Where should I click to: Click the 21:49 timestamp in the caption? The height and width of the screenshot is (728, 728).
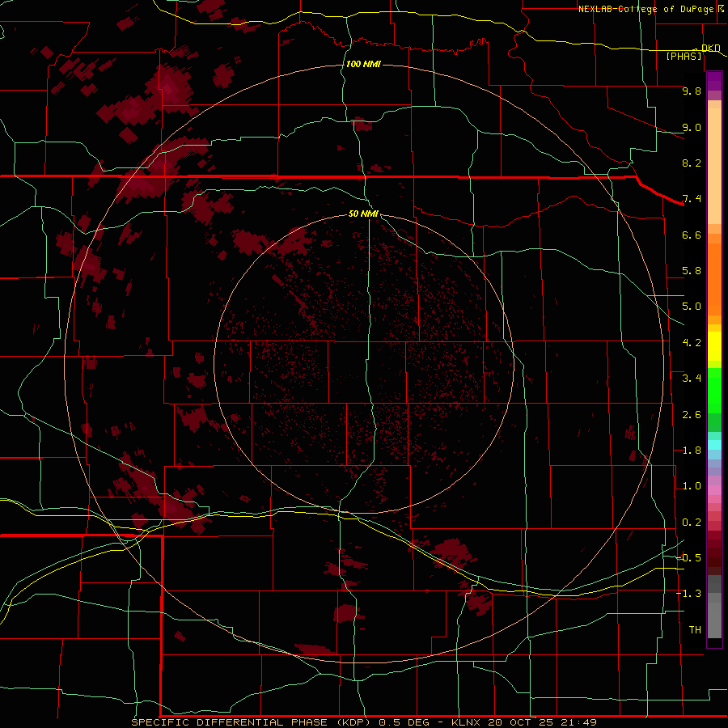pos(579,722)
